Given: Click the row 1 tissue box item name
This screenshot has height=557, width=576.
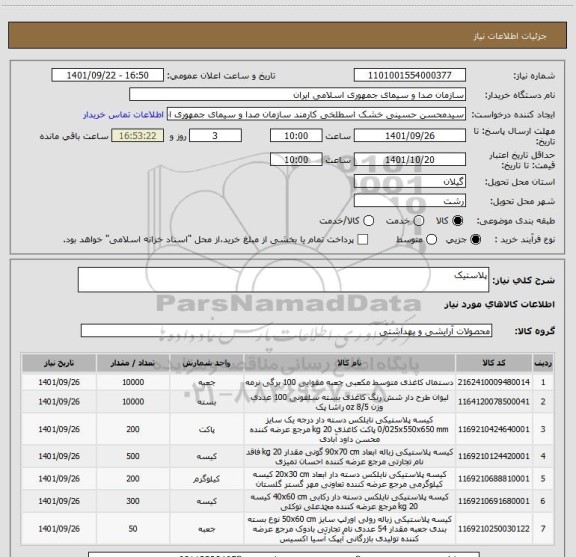Looking at the screenshot, I should tap(349, 382).
